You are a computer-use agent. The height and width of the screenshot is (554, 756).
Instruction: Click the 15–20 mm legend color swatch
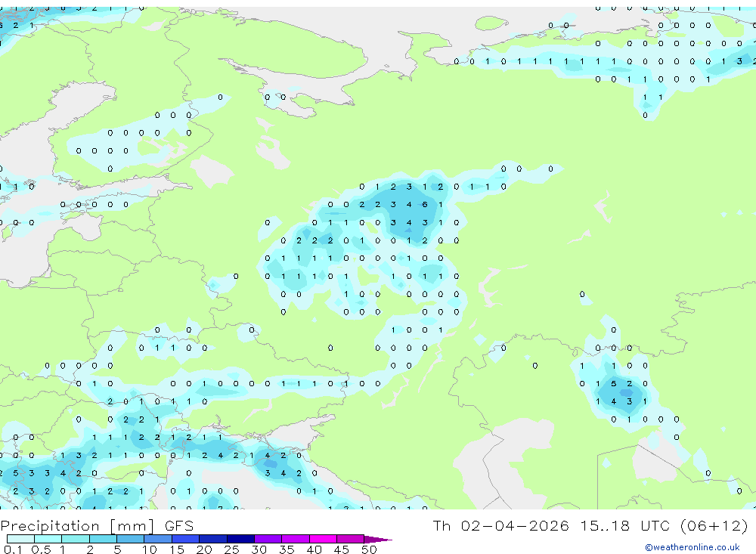(x=185, y=539)
